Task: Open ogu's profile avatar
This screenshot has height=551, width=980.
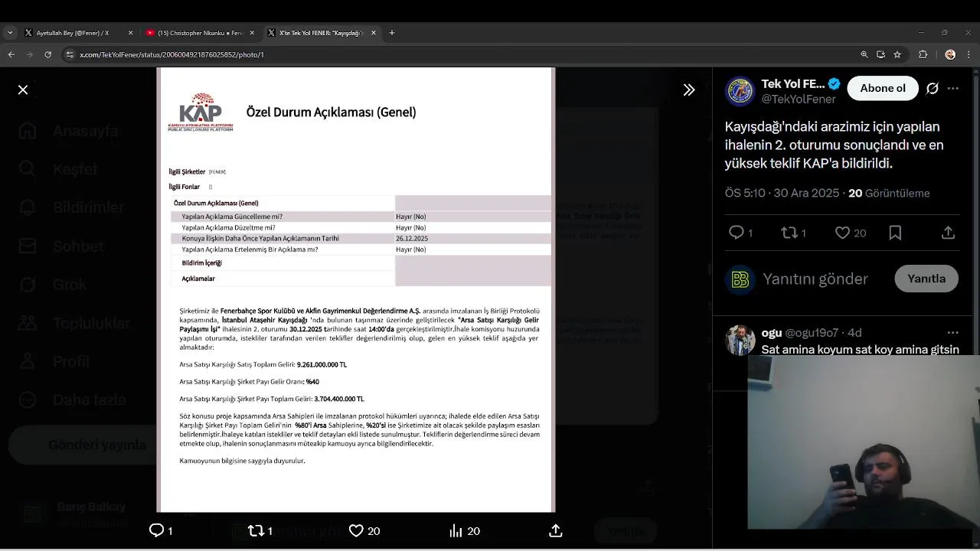Action: 740,340
